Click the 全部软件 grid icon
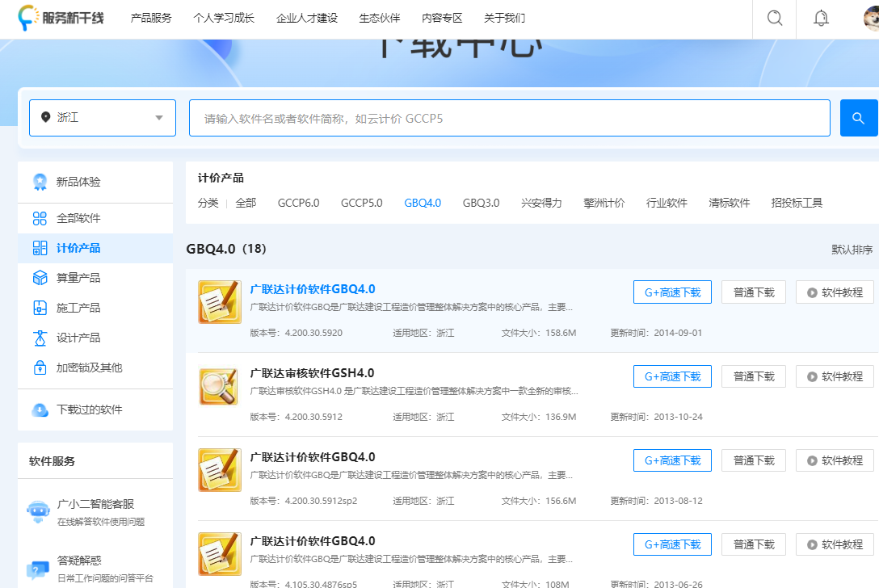879x588 pixels. coord(40,218)
